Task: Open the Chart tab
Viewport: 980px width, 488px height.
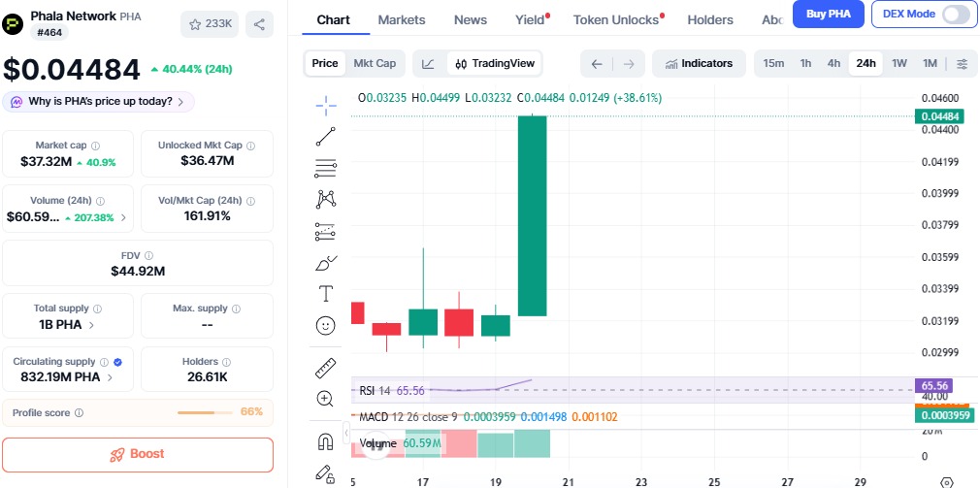Action: pyautogui.click(x=333, y=20)
